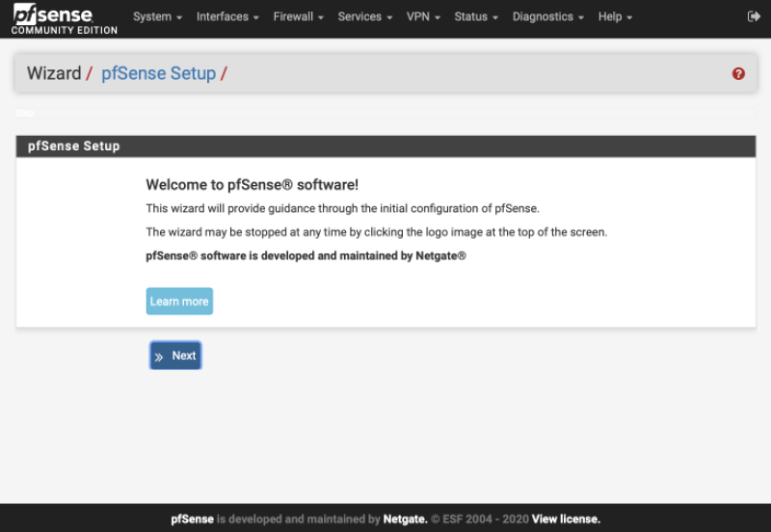
Task: Click the Next button
Action: tap(175, 356)
